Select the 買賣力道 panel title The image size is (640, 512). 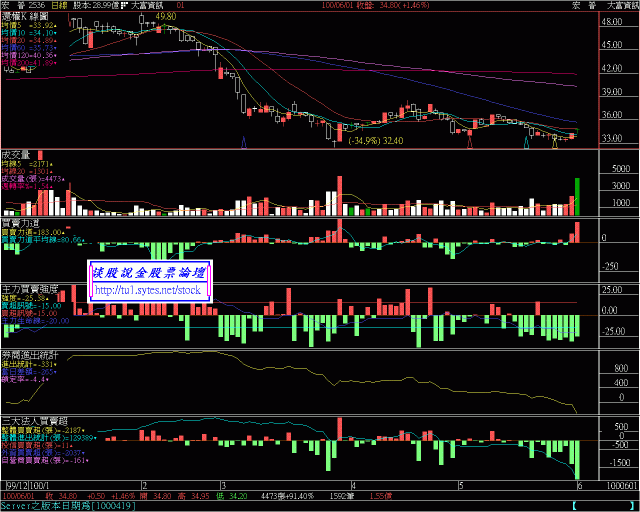[20, 223]
